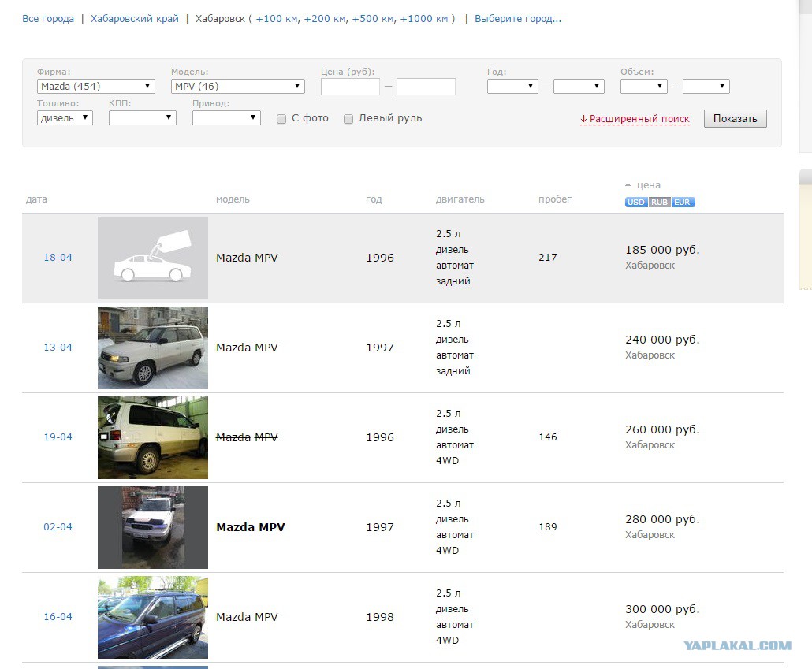This screenshot has height=669, width=812.
Task: Switch prices to USD
Action: (x=636, y=202)
